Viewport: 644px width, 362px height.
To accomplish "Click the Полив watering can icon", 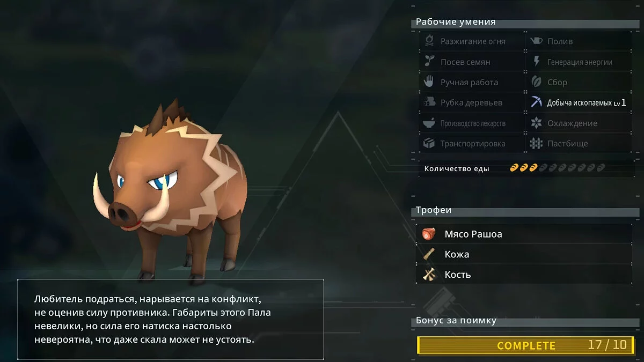I will click(x=536, y=41).
